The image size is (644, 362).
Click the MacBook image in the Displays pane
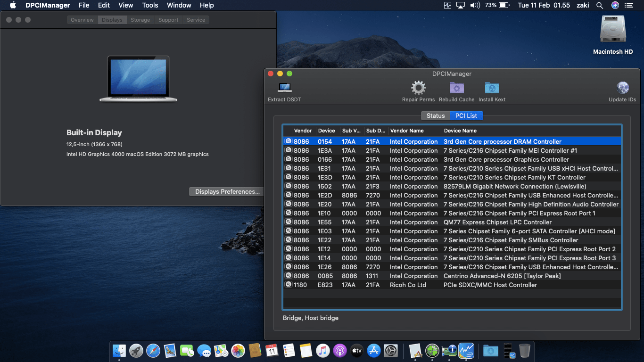(138, 78)
